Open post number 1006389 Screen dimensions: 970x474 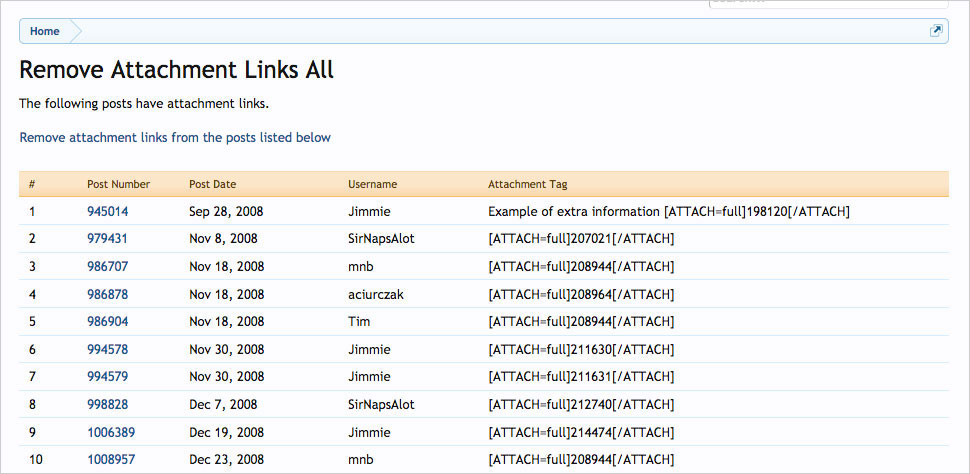[111, 432]
